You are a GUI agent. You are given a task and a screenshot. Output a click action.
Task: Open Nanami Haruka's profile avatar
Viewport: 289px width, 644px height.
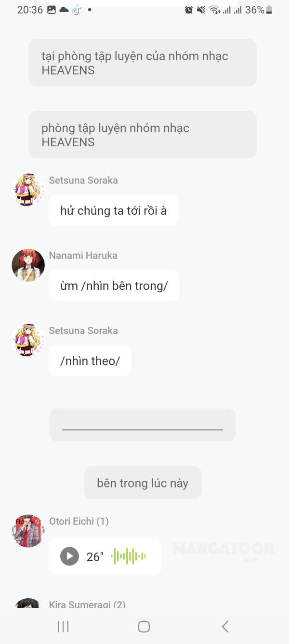tap(27, 265)
